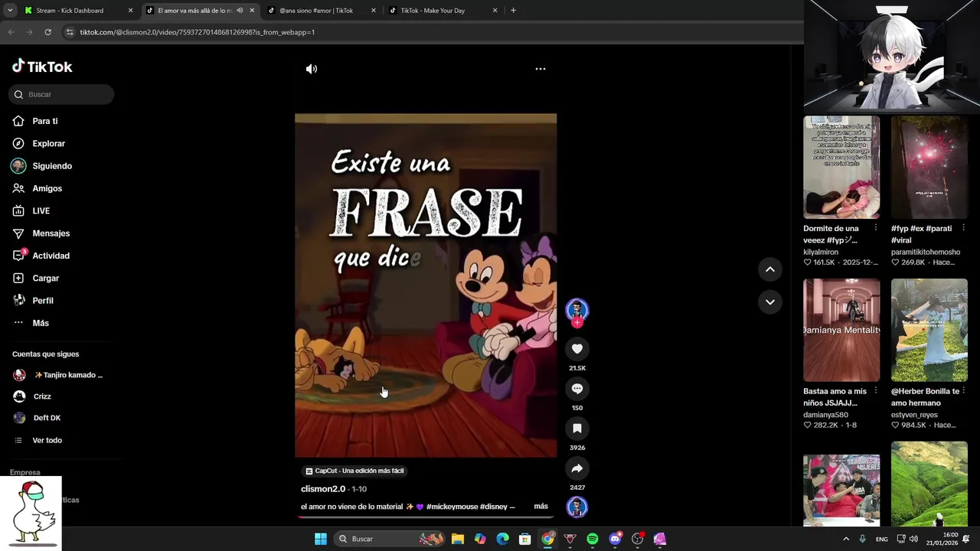
Task: Share the video with the arrow icon
Action: point(577,468)
